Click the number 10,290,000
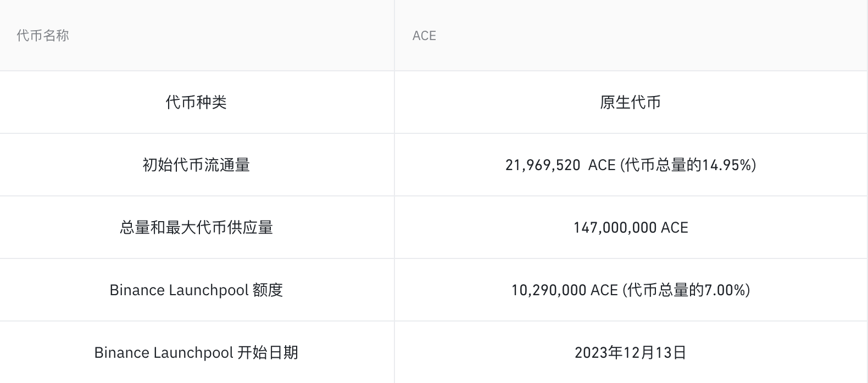 pos(549,290)
